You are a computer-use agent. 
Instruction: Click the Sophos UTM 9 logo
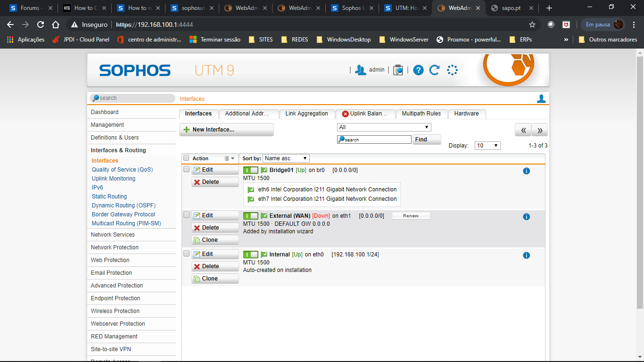(166, 70)
